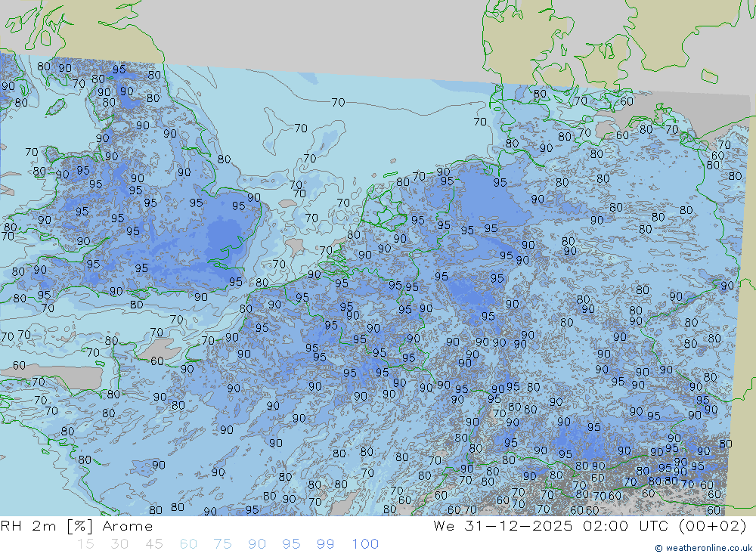Click the legend value 99

(325, 544)
